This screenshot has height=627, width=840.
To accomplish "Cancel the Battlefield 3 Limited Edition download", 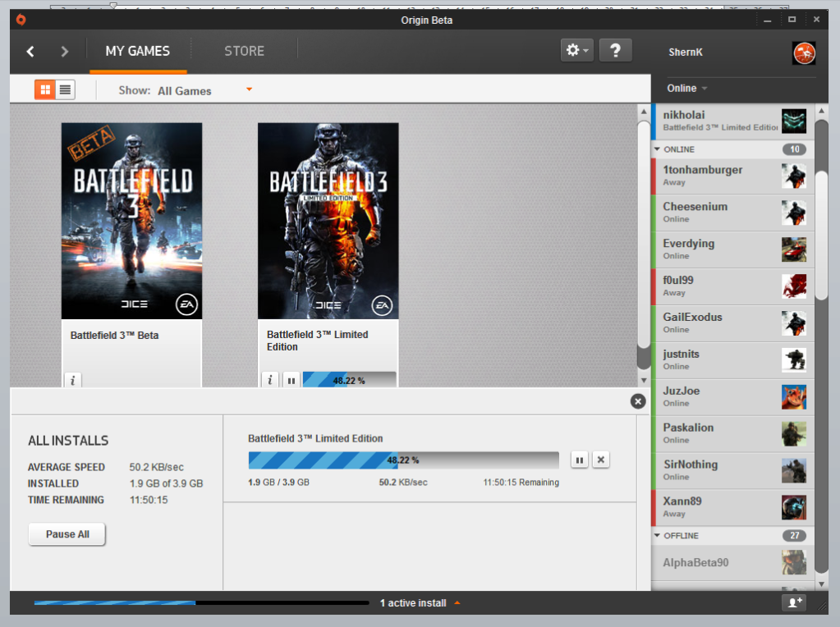I will [x=601, y=460].
